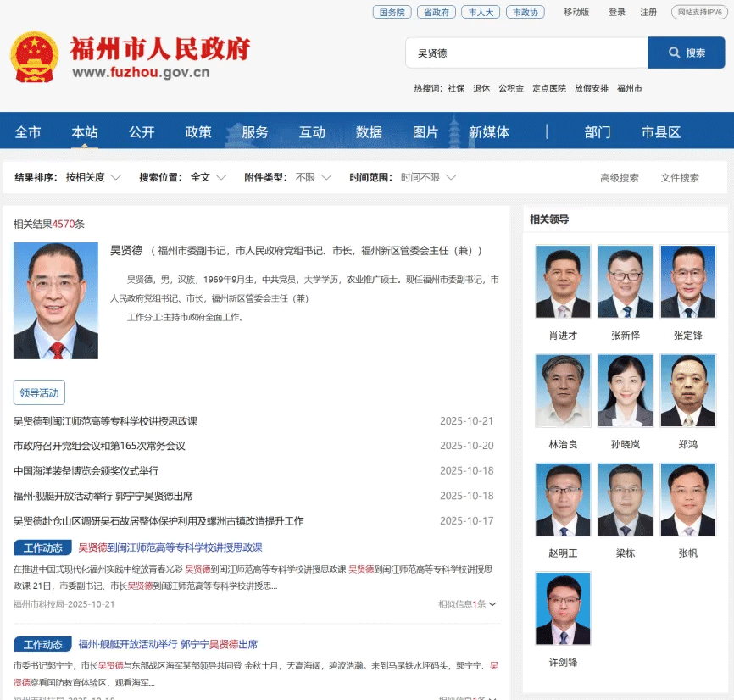Switch to the 图片 search tab
This screenshot has height=700, width=734.
tap(425, 131)
